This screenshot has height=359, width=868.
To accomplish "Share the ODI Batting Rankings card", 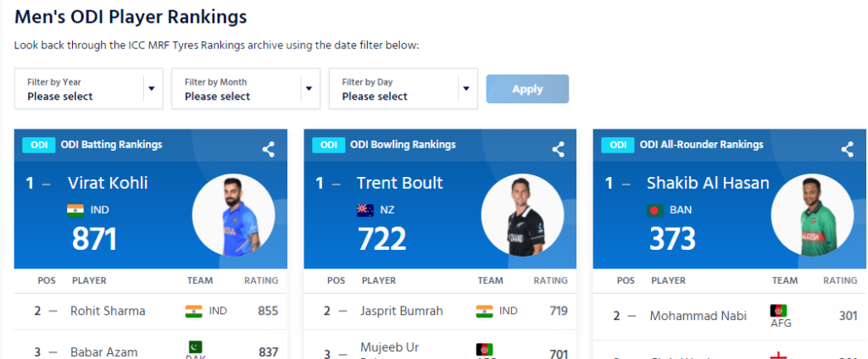I will tap(269, 149).
